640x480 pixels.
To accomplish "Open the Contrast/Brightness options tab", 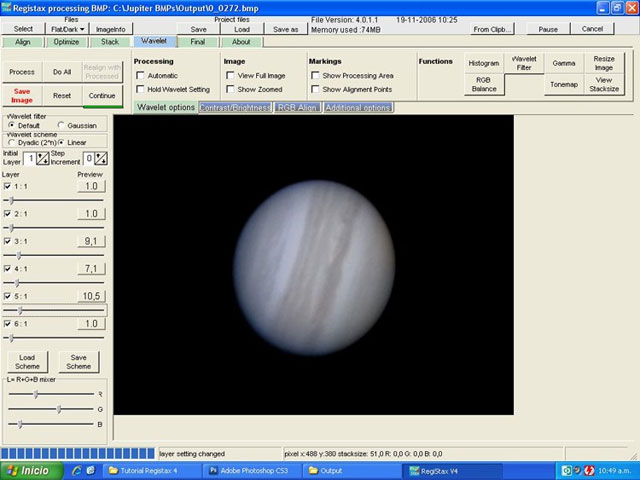I will 235,106.
